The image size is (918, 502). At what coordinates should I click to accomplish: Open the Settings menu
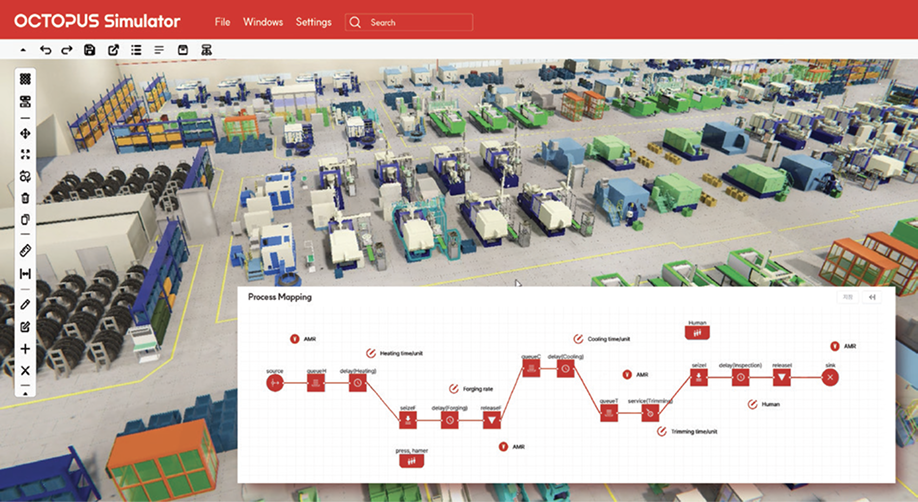pyautogui.click(x=313, y=22)
